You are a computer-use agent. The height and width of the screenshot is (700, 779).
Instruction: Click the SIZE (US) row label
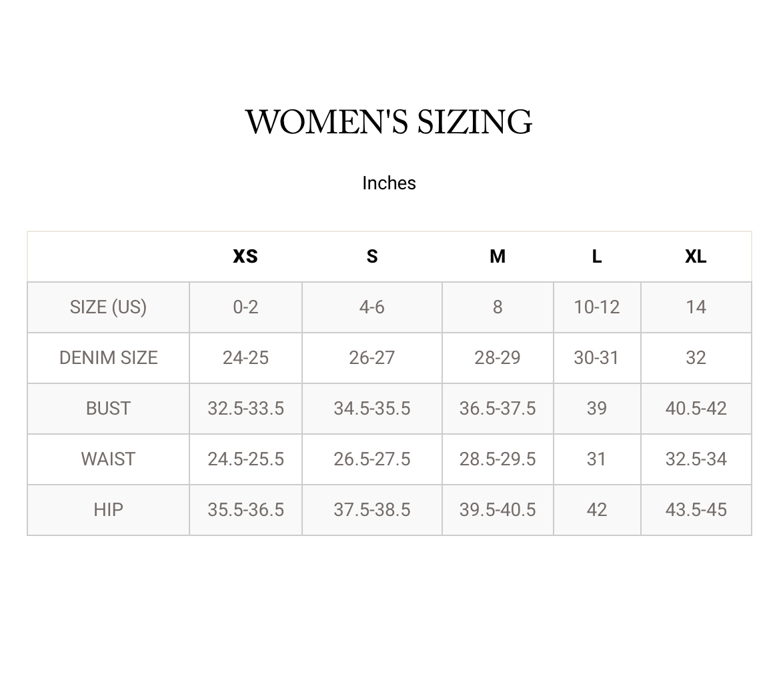[108, 307]
